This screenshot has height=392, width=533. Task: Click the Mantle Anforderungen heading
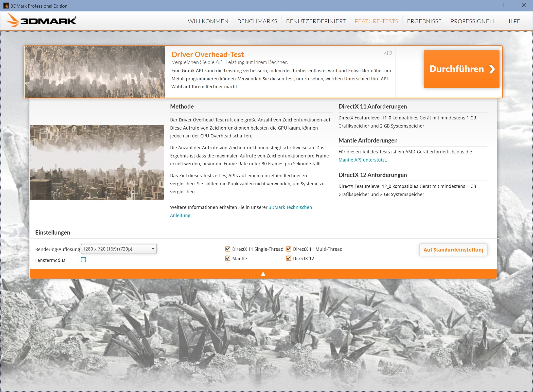(x=368, y=140)
